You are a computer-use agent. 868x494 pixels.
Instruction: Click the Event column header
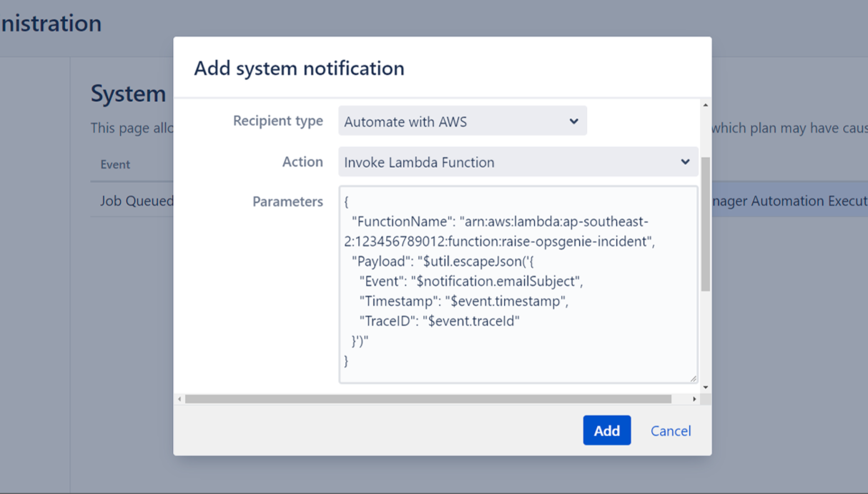[115, 164]
